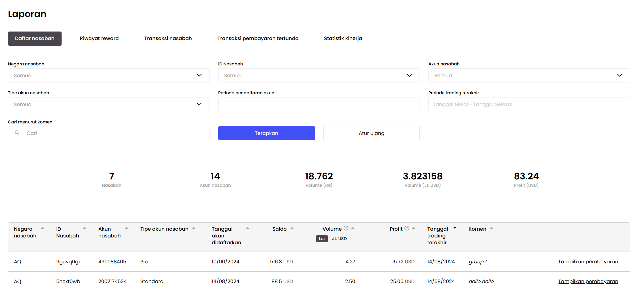Click the Profit help question icon
Image resolution: width=644 pixels, height=289 pixels.
407,228
